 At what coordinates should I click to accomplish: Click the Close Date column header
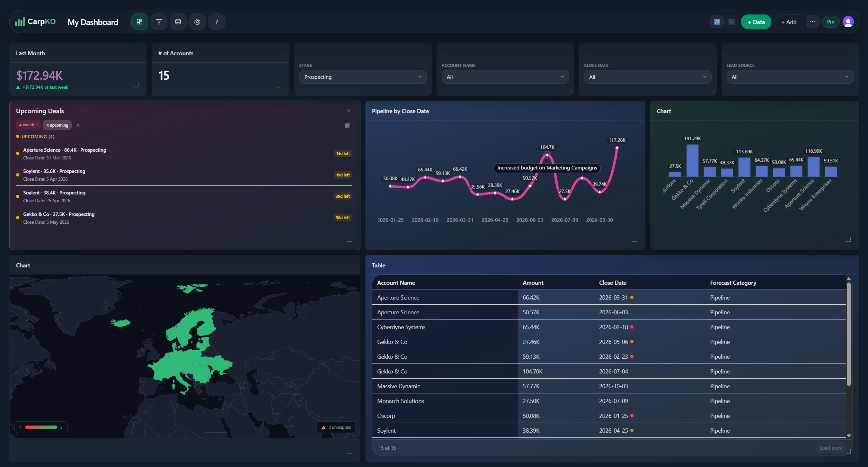(612, 283)
